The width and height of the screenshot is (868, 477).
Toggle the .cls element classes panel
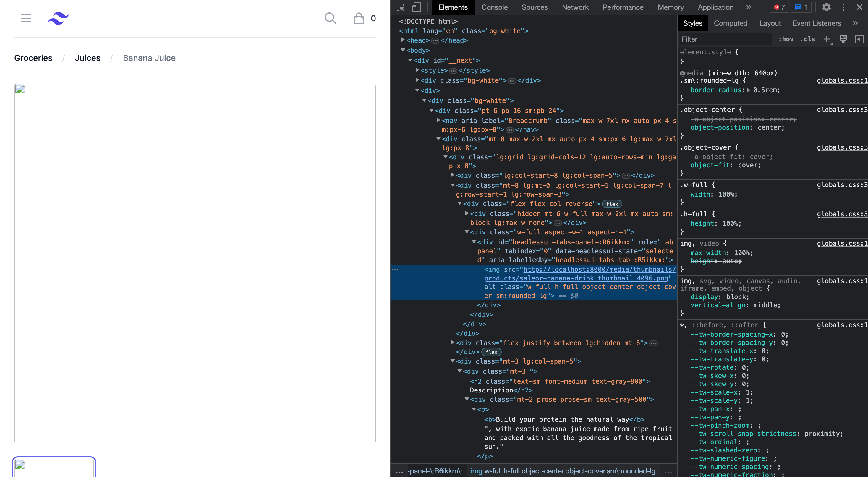[807, 39]
